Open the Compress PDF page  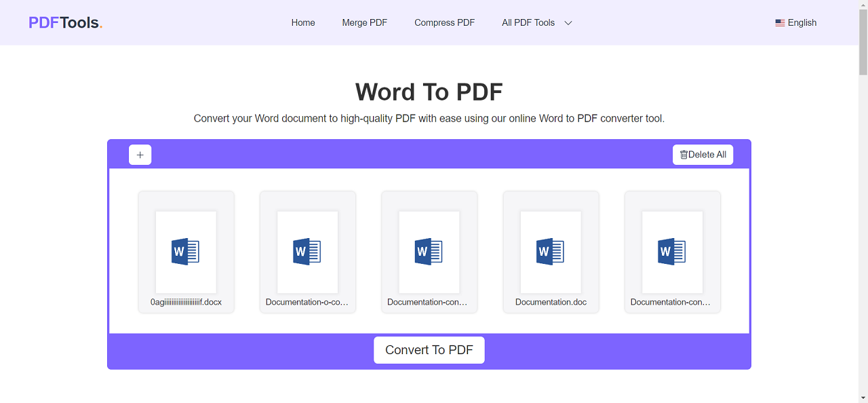tap(444, 22)
